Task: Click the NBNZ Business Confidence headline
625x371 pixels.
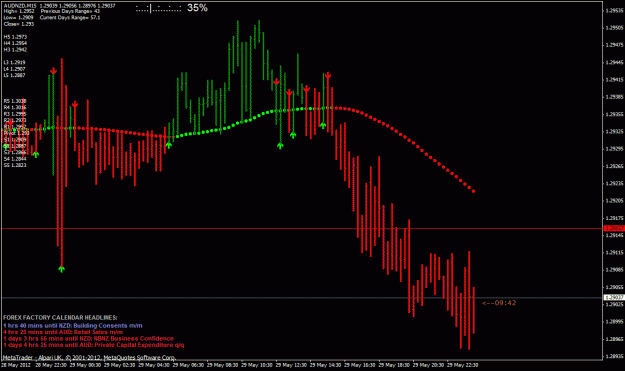Action: (x=88, y=338)
